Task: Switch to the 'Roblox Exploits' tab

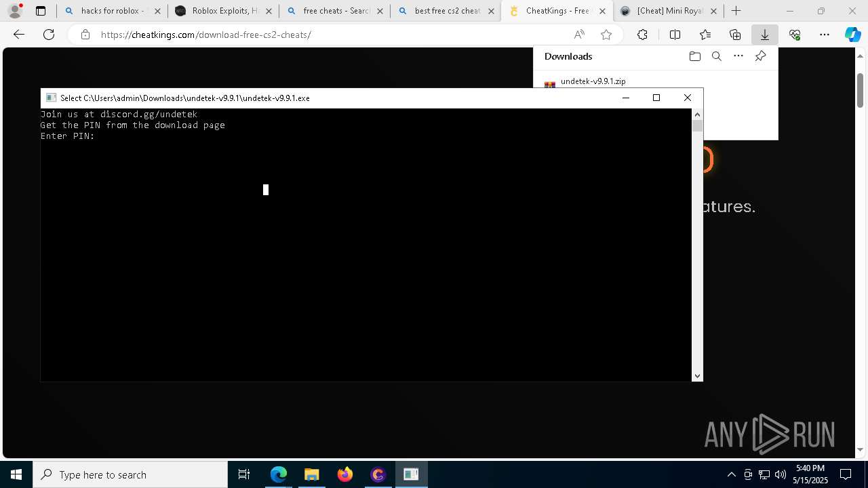Action: (222, 11)
